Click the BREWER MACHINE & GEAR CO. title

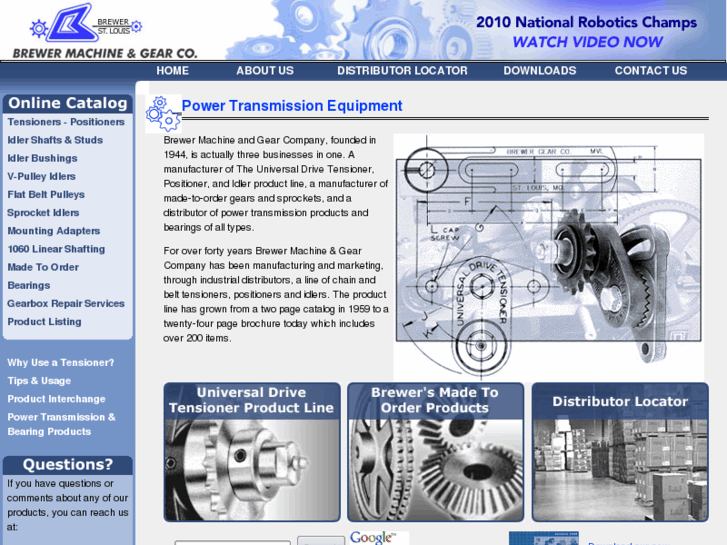click(x=105, y=53)
